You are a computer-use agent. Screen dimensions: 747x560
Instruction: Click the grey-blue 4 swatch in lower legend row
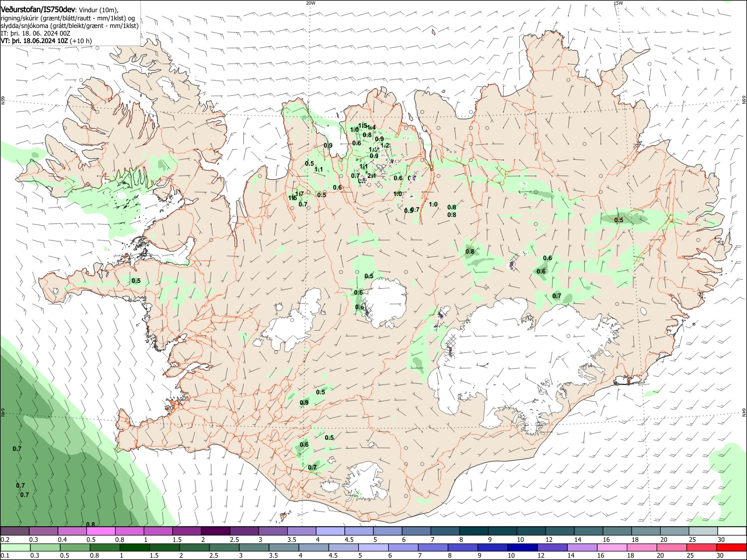click(313, 548)
